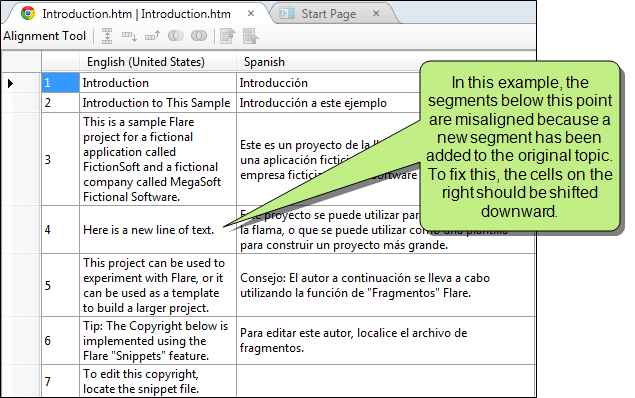The height and width of the screenshot is (398, 635).
Task: Click the cell 'This project can be used to experiment'
Action: (x=158, y=285)
